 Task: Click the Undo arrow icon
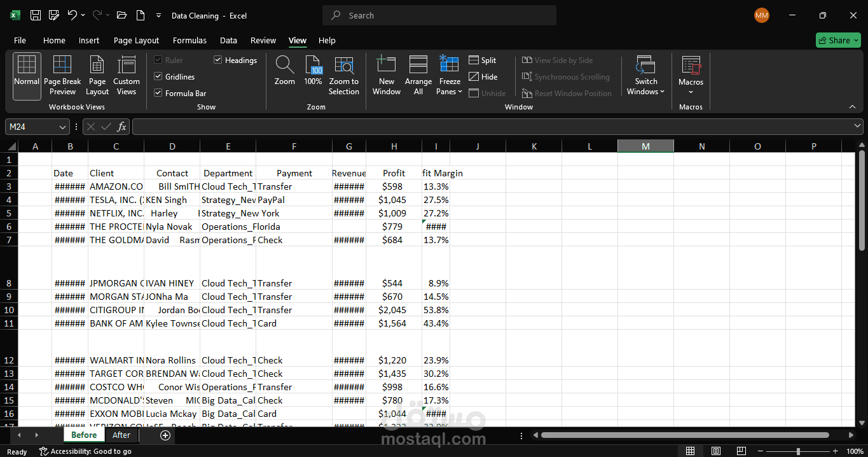pyautogui.click(x=72, y=15)
